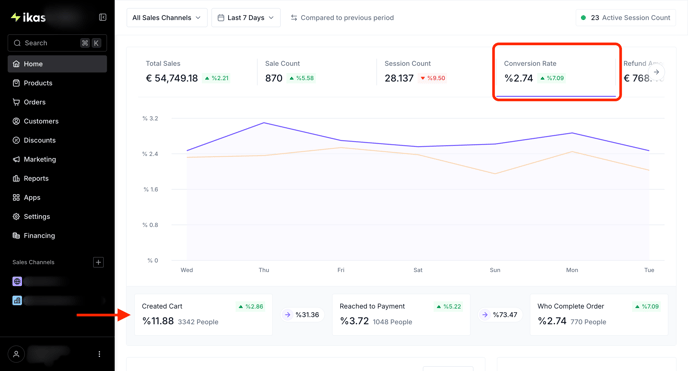Navigate to Discounts
Image resolution: width=688 pixels, height=371 pixels.
coord(57,140)
